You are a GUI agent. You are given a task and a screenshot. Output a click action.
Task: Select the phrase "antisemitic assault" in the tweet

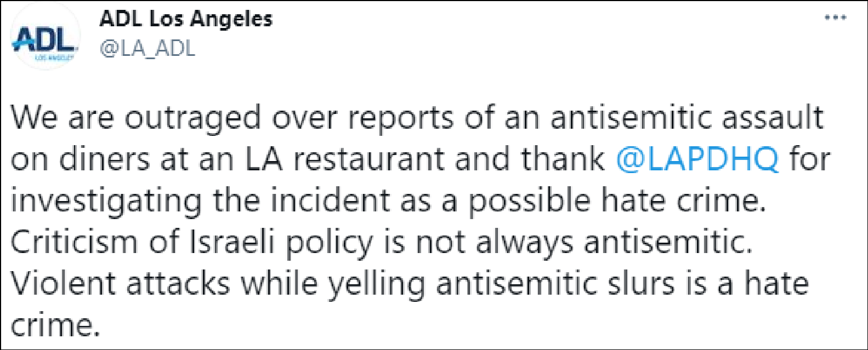click(x=687, y=118)
